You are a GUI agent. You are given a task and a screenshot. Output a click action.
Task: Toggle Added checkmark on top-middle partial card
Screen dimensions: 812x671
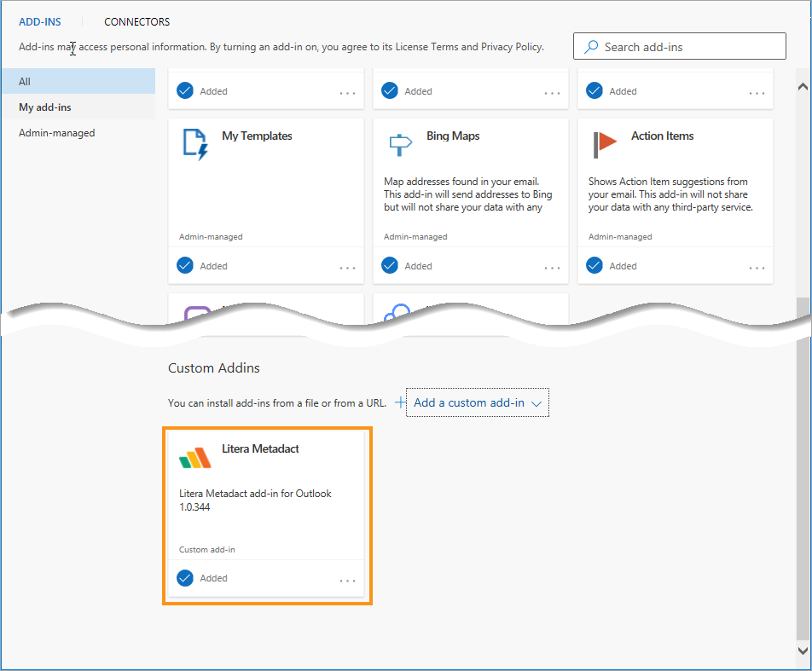click(x=390, y=90)
